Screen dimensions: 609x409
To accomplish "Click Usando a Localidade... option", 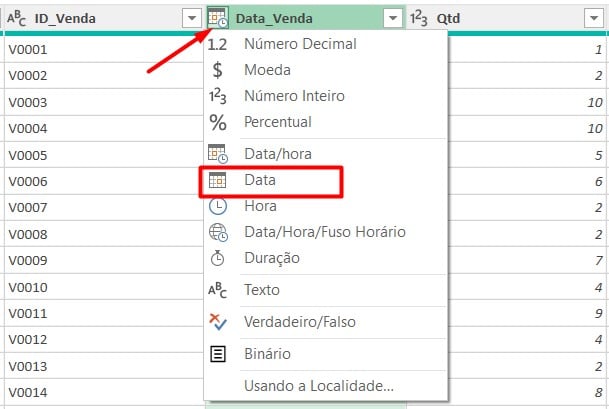I will click(x=318, y=386).
